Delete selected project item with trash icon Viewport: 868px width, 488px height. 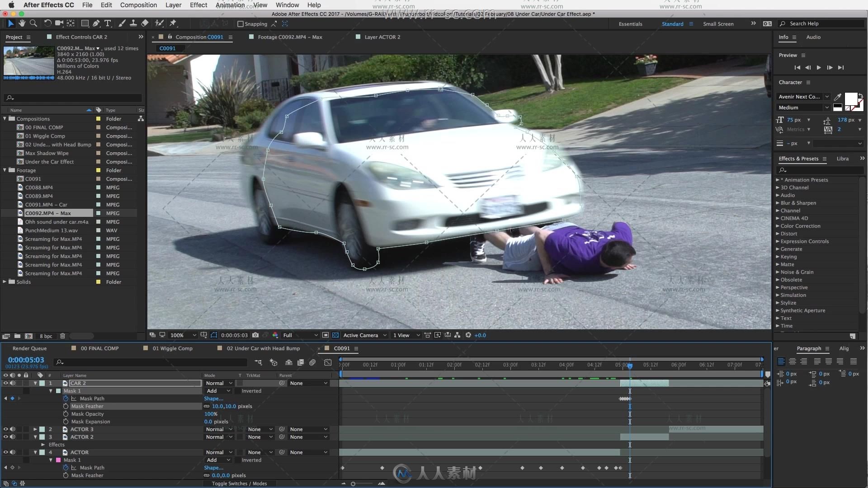pyautogui.click(x=63, y=336)
